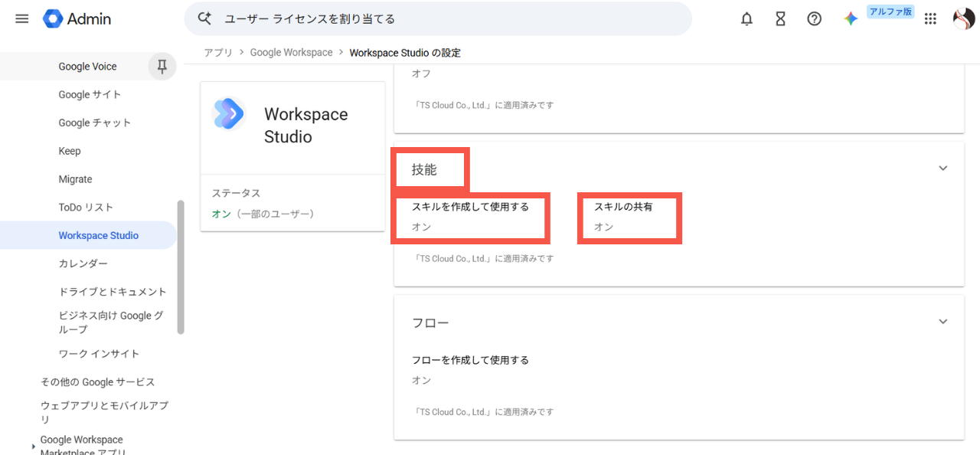Click the search sparkle icon
This screenshot has height=455, width=980.
(204, 18)
